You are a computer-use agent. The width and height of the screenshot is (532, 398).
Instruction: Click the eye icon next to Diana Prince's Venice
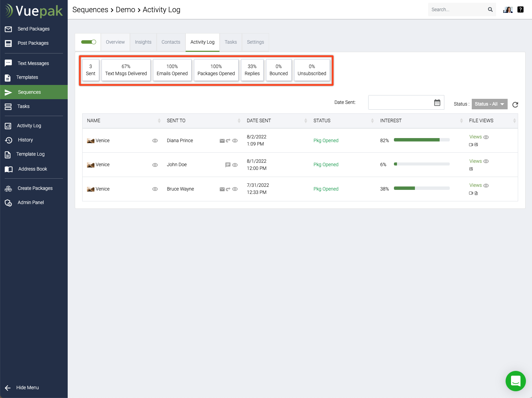pos(155,141)
